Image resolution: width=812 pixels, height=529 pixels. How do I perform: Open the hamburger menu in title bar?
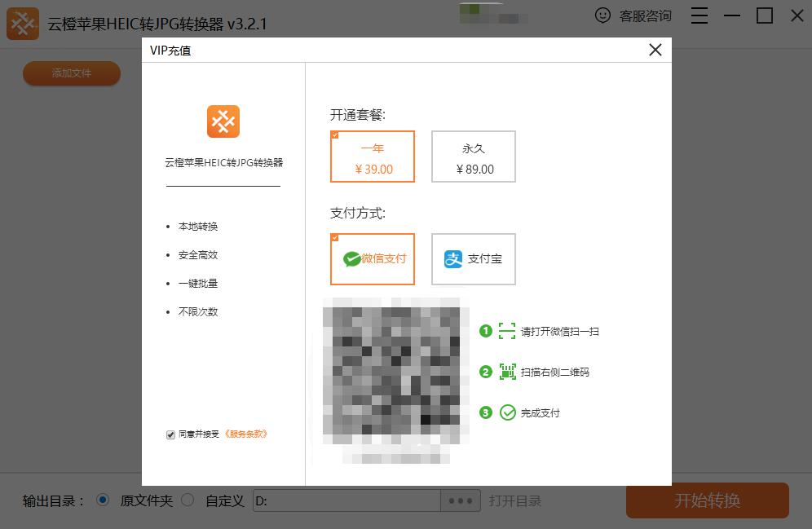tap(699, 15)
